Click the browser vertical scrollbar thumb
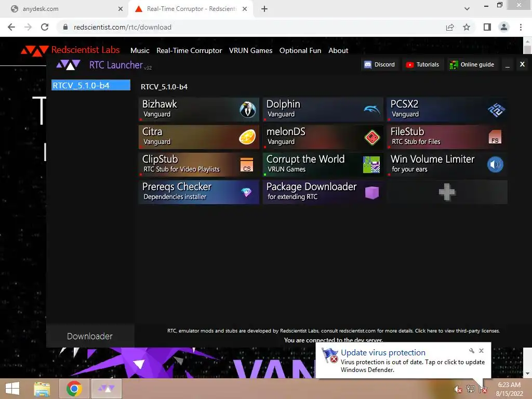The image size is (532, 399). pyautogui.click(x=527, y=49)
